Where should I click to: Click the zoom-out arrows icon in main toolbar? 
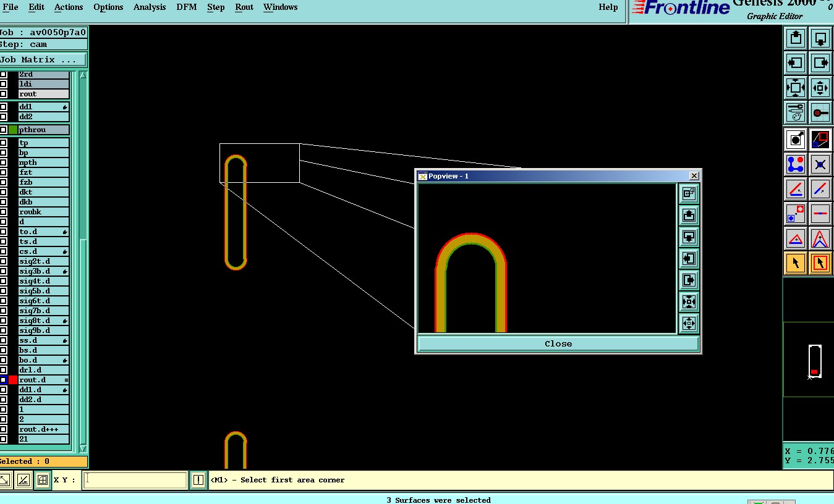(820, 88)
